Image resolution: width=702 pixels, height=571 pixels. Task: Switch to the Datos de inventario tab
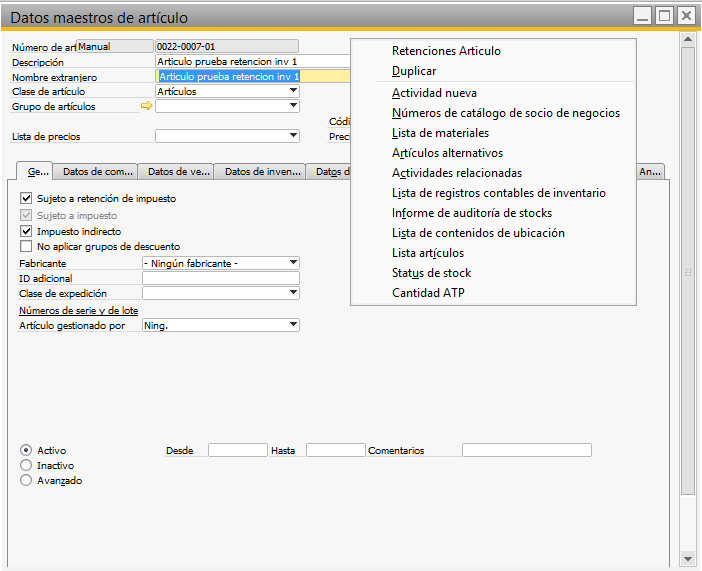click(260, 172)
